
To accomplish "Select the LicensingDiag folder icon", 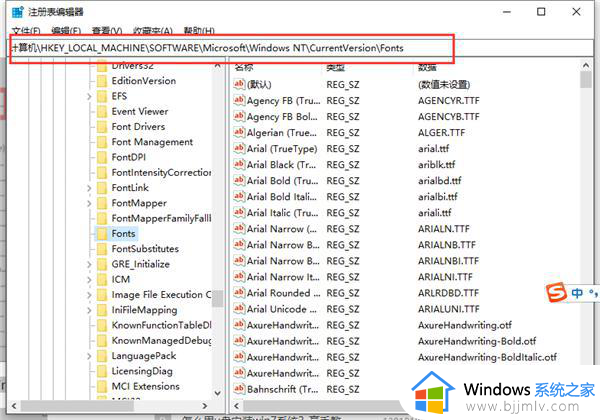I will (102, 371).
